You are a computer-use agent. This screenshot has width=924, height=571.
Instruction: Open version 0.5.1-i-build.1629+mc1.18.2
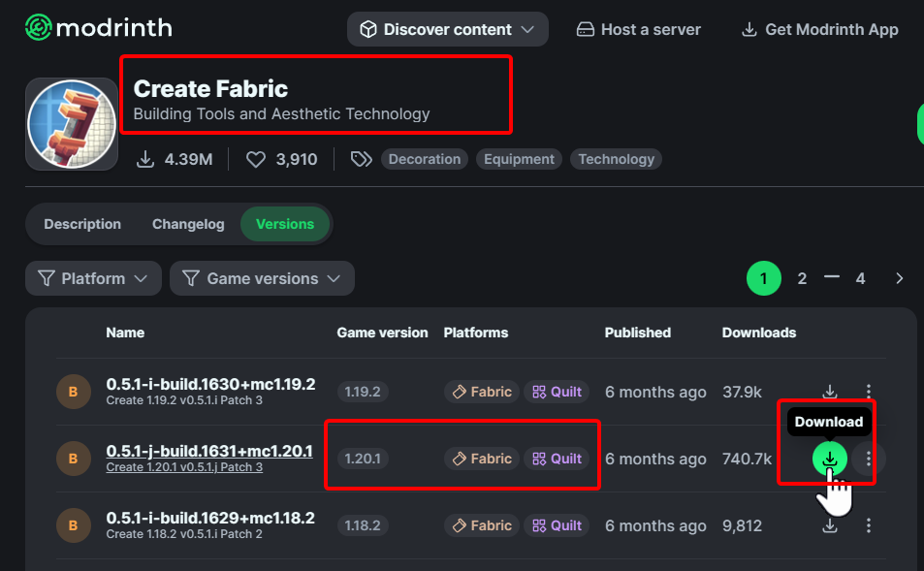click(210, 518)
